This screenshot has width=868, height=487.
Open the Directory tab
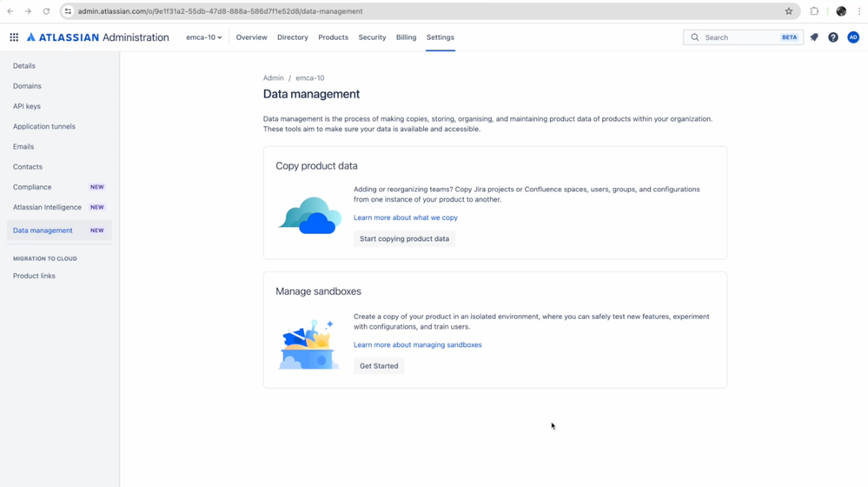(292, 37)
